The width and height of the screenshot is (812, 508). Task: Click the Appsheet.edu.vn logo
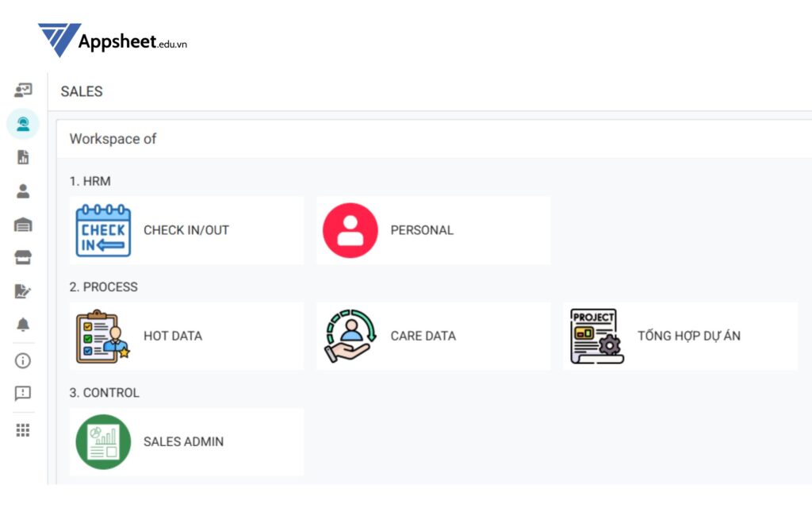(x=113, y=40)
